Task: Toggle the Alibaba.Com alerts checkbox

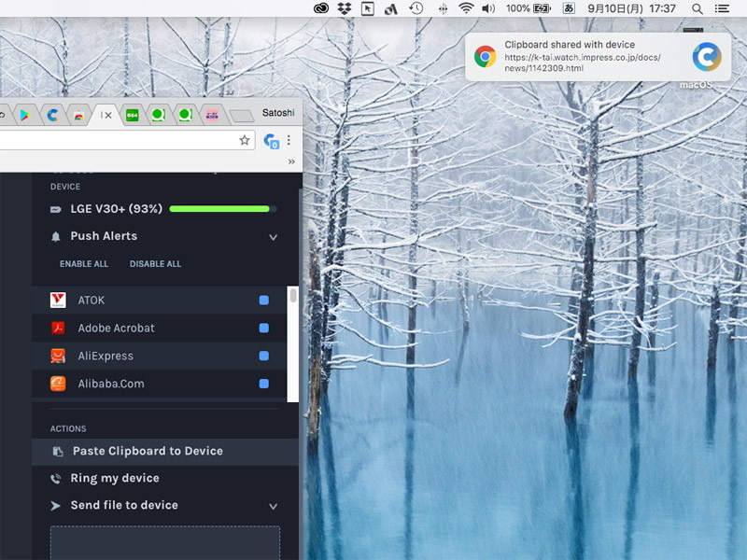Action: [264, 384]
